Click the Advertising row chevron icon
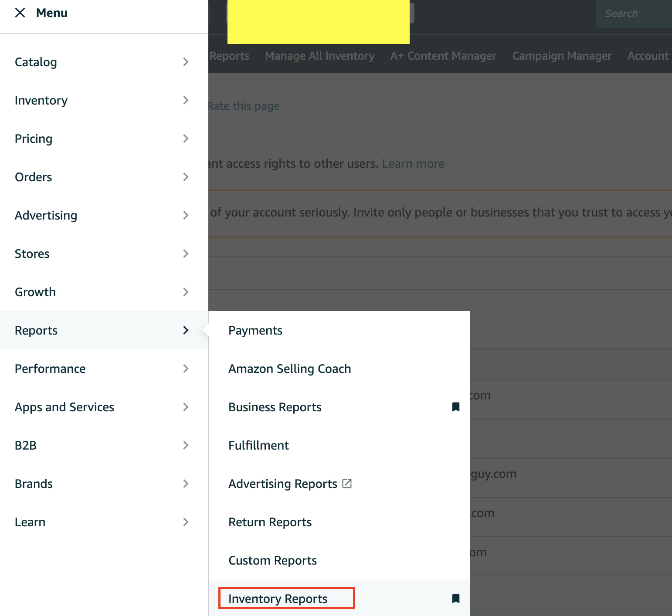The width and height of the screenshot is (672, 616). pyautogui.click(x=186, y=215)
